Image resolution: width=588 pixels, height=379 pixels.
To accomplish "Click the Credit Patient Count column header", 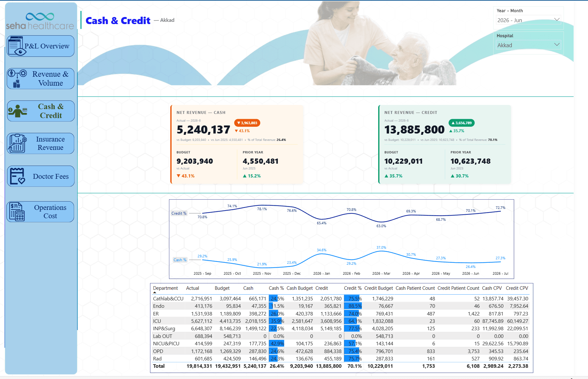I will click(x=458, y=288).
